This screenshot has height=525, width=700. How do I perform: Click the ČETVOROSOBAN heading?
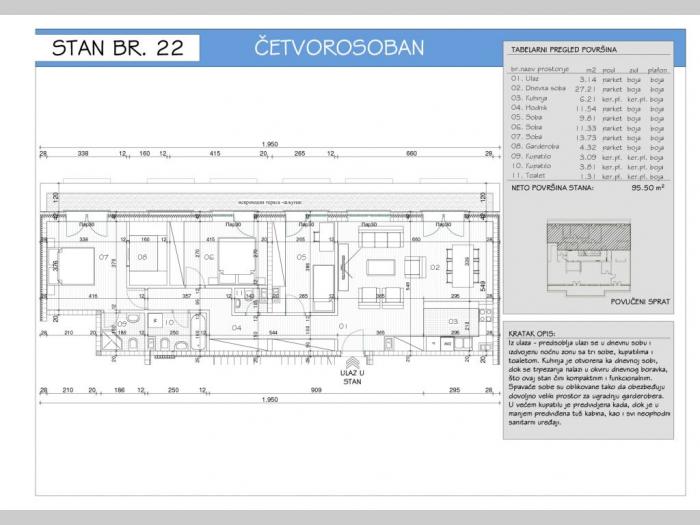(339, 47)
